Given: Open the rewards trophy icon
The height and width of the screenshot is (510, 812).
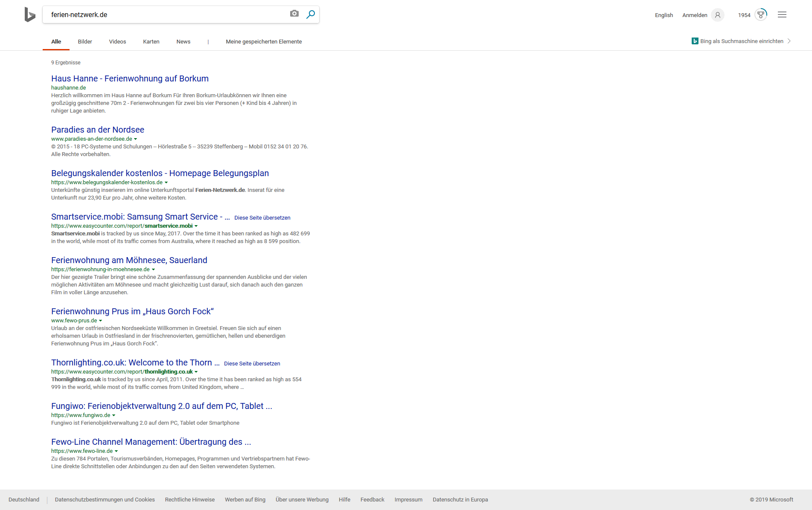Looking at the screenshot, I should 761,15.
